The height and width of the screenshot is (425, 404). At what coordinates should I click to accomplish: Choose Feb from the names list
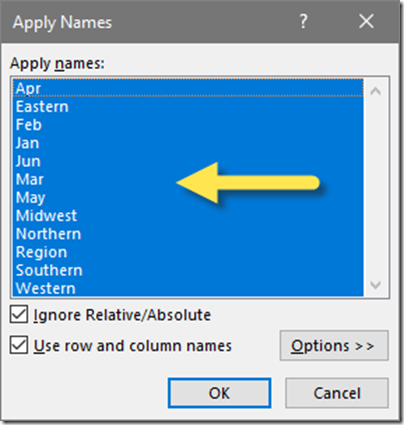tap(188, 125)
